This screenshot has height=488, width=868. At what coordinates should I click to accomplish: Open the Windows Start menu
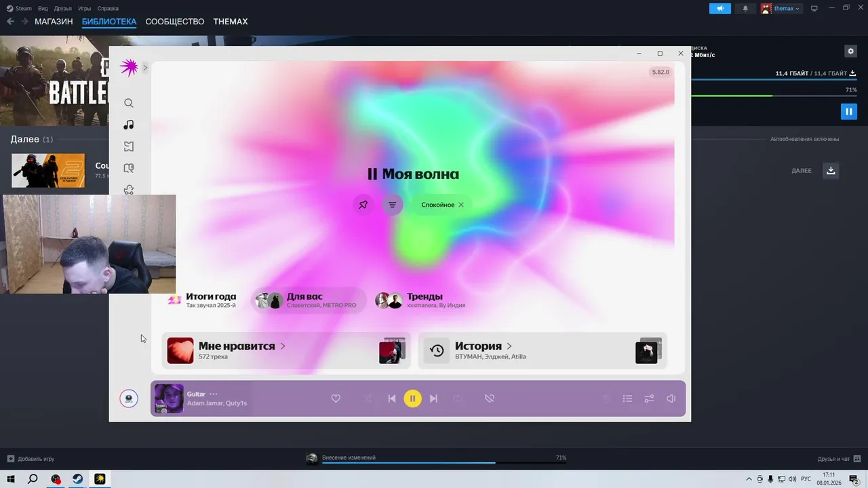(10, 479)
